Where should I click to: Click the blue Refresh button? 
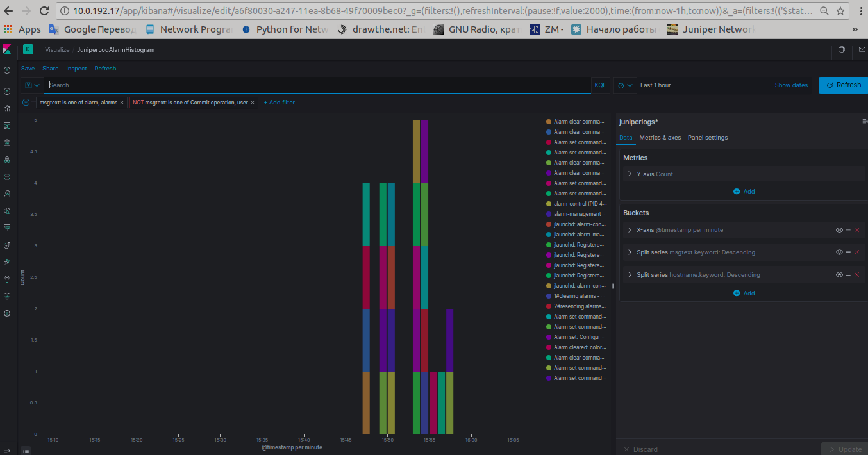coord(843,85)
